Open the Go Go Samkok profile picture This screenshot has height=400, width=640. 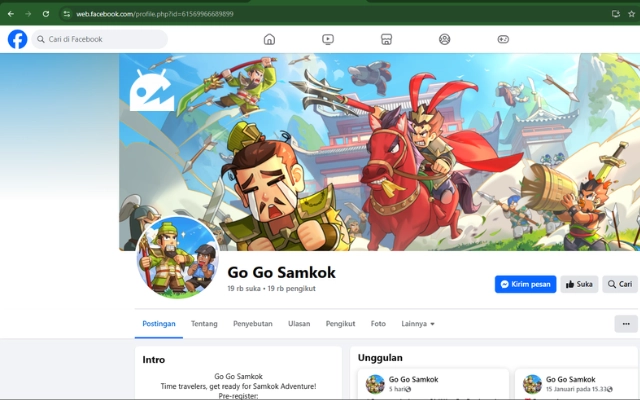click(178, 257)
